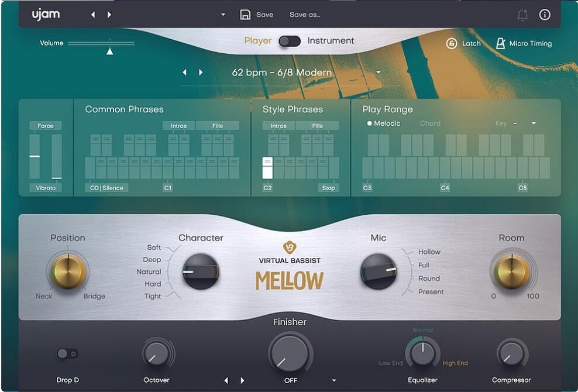Click the large Finisher knob
Screen dimensions: 578x392
[290, 353]
